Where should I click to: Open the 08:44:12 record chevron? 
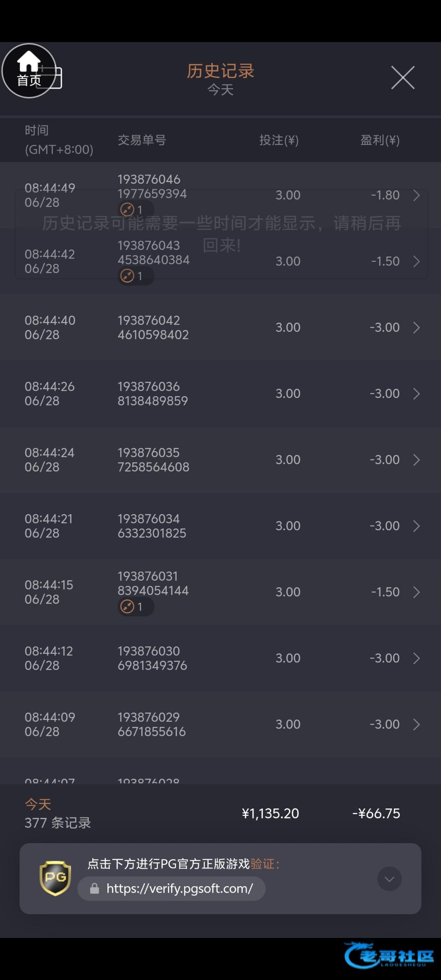(416, 658)
